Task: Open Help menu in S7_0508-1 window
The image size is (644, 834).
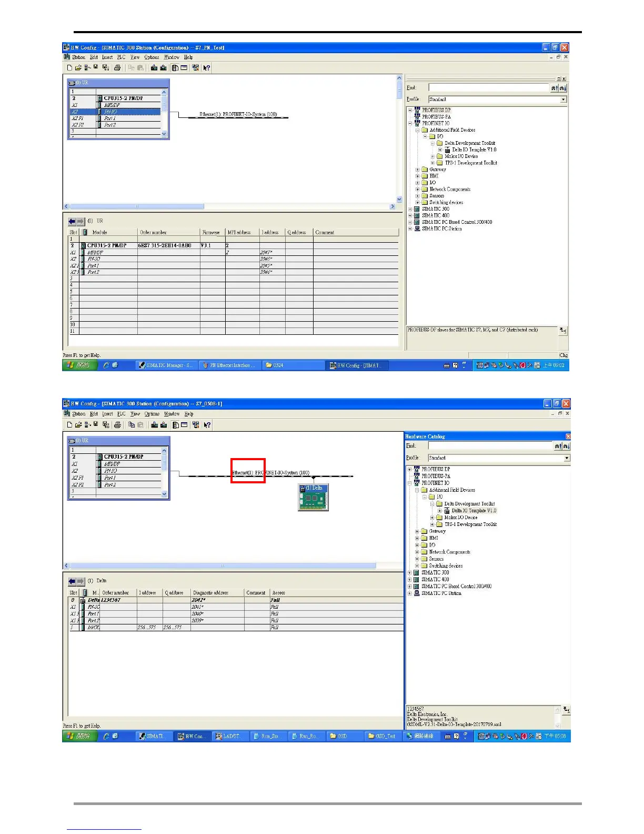Action: [189, 414]
